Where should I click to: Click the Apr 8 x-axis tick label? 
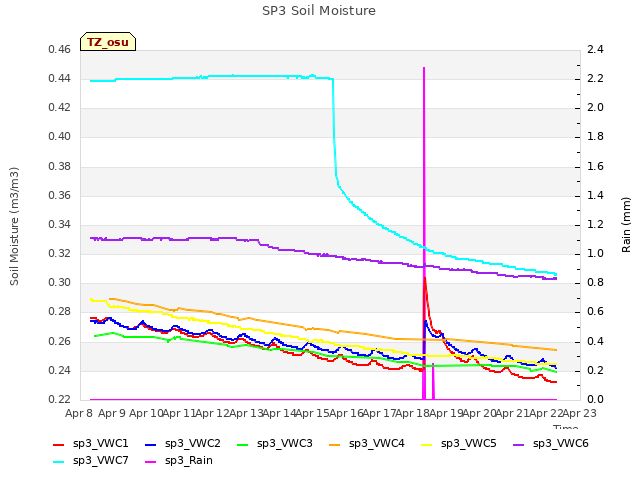coord(79,413)
